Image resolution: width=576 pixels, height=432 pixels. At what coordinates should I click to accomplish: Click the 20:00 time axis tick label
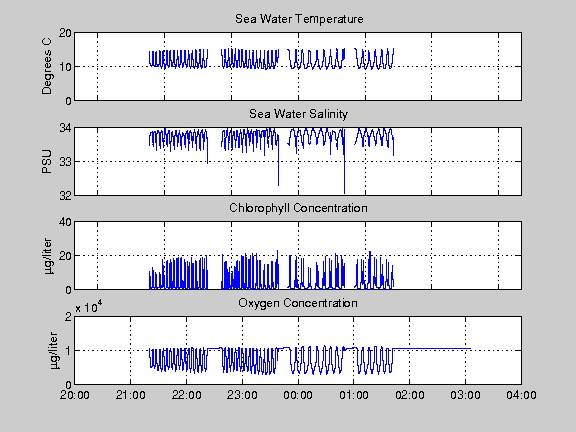(x=75, y=395)
